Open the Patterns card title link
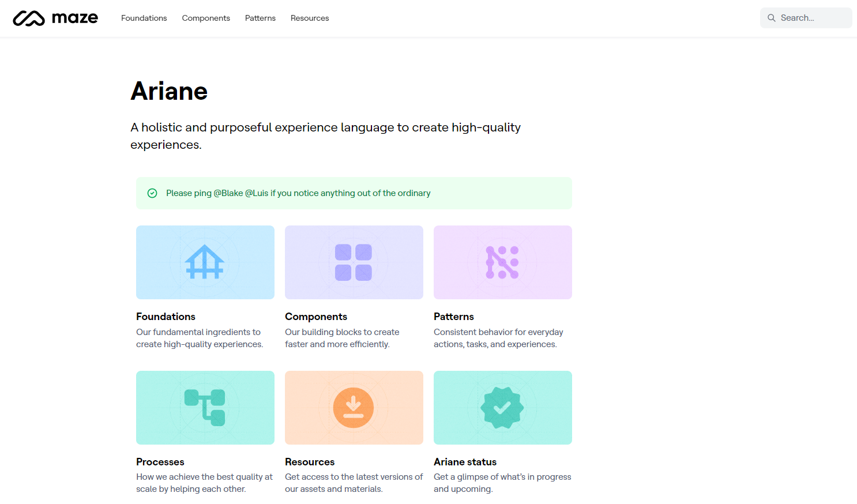 point(454,317)
